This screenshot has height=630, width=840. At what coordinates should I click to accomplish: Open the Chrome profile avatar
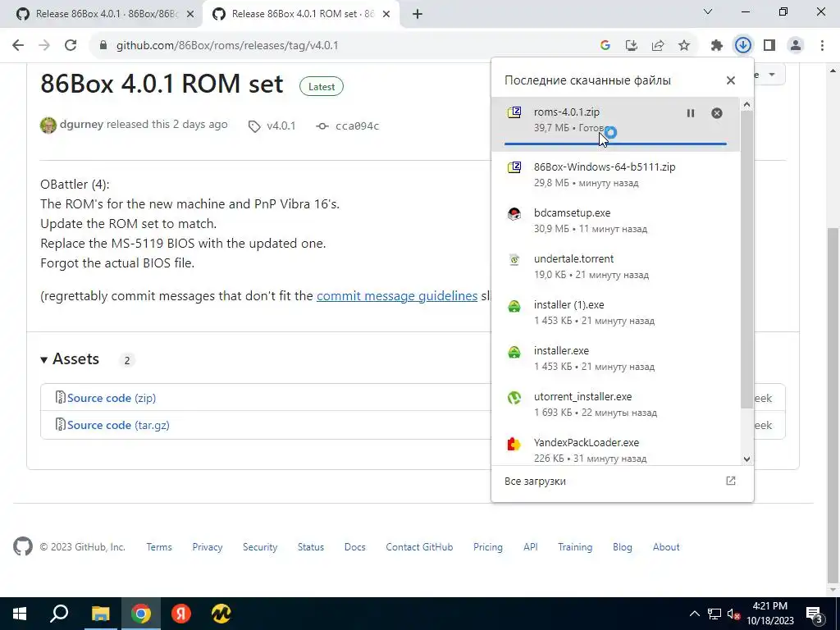796,46
